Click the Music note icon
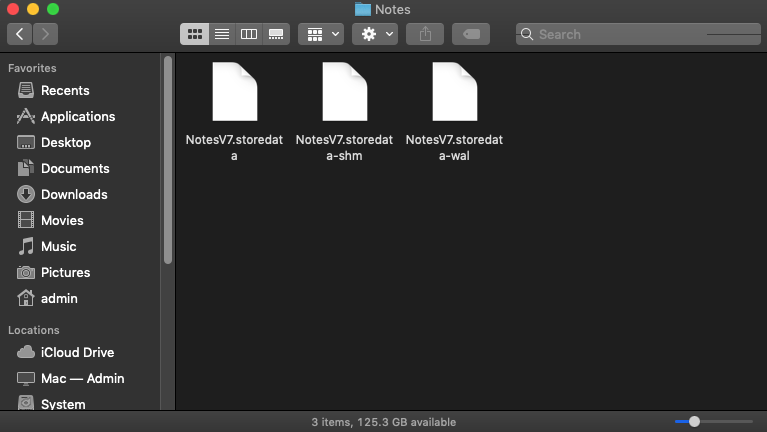The width and height of the screenshot is (767, 432). coord(26,246)
